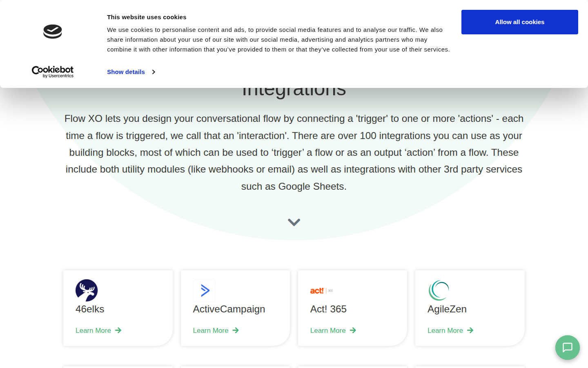Screen dimensions: 588x368
Task: Open Learn More for 46elks
Action: pos(94,330)
